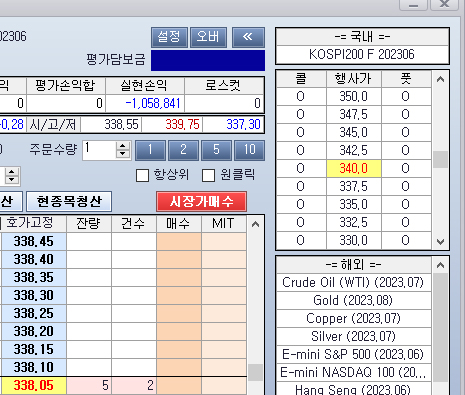Click the option strikes scrollbar thumb
This screenshot has width=465, height=395.
point(440,160)
